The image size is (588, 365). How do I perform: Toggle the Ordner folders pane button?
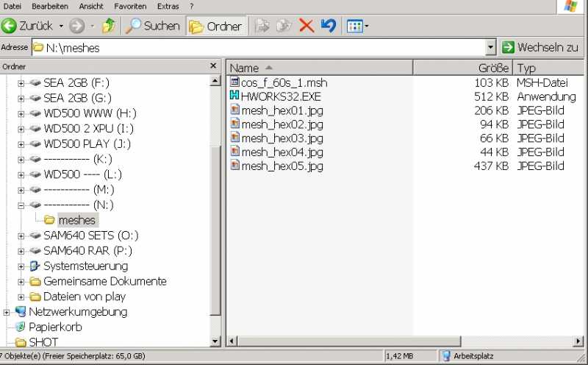(215, 26)
